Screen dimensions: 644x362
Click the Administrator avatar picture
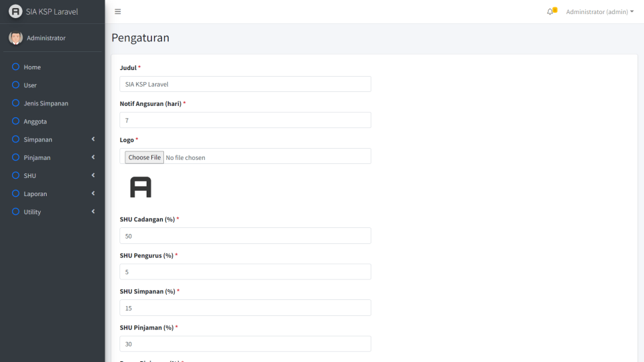15,38
